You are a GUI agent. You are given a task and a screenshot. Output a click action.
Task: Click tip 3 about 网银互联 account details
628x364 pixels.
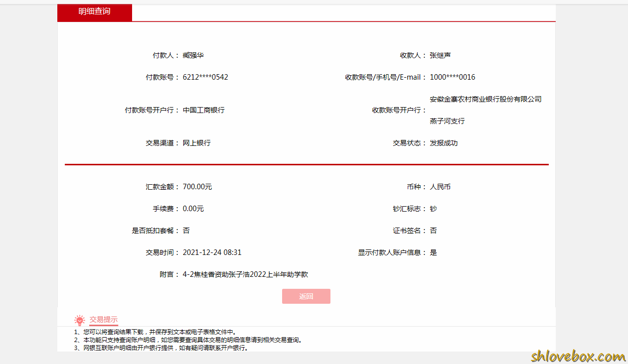[x=161, y=348]
